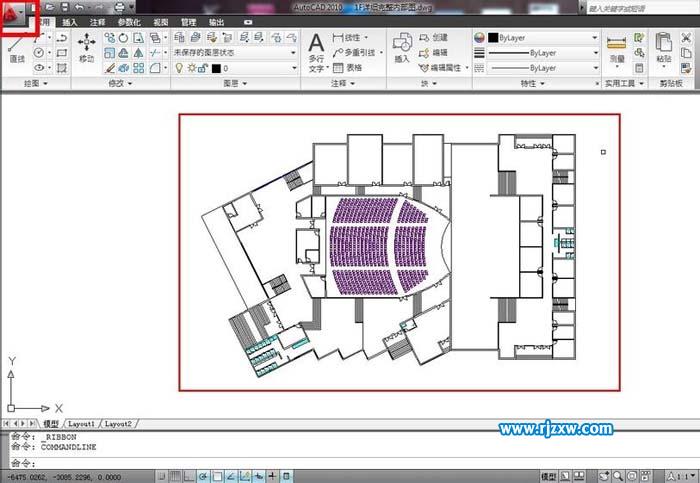Expand the Modify (修改) panel
Screen dimensions: 700x483
[x=121, y=83]
